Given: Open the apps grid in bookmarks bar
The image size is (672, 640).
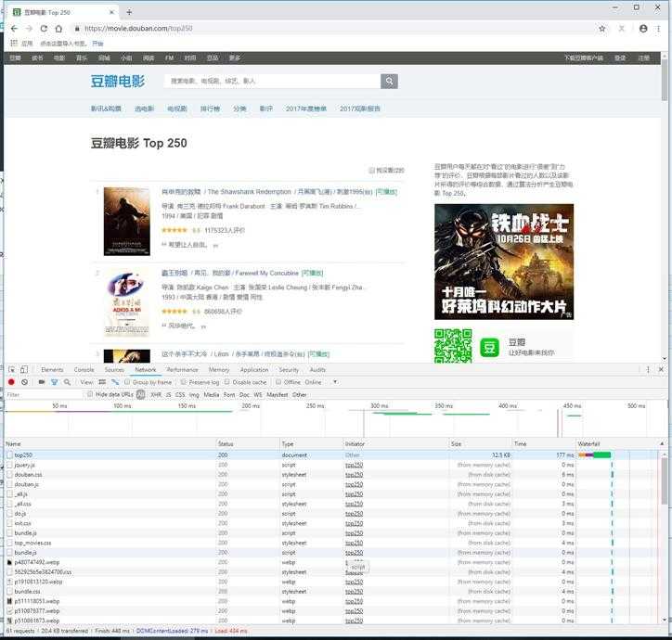Looking at the screenshot, I should (x=14, y=44).
